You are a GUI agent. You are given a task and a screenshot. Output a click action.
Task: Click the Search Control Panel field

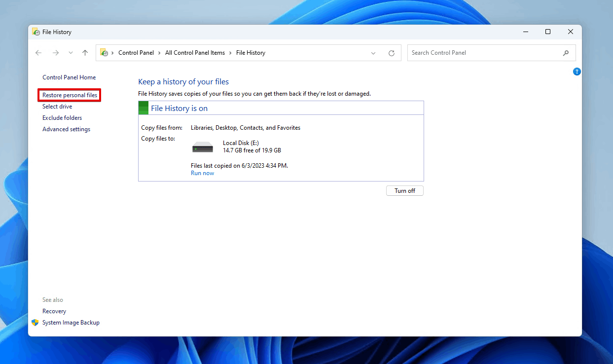[x=483, y=53]
